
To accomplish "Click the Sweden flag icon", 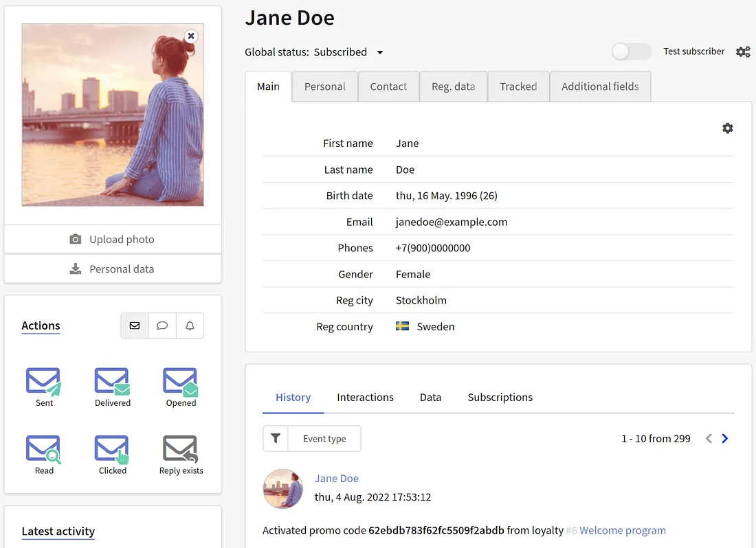I will (402, 326).
